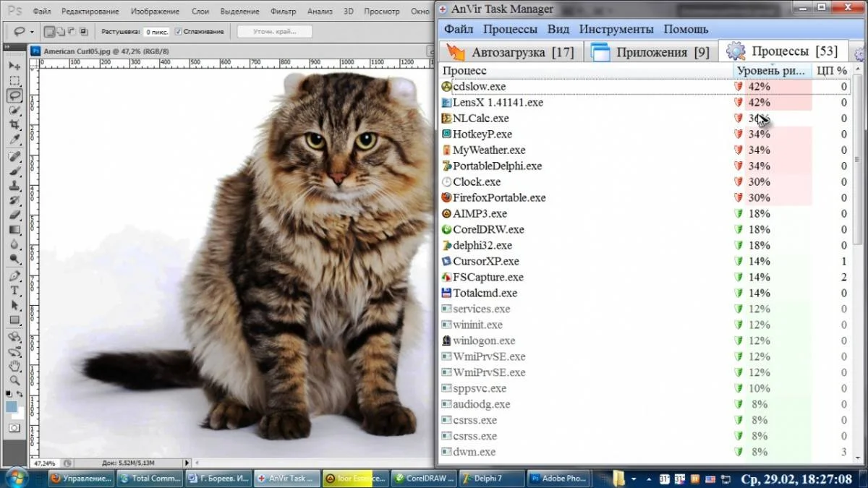
Task: Select the Healing Brush tool
Action: [x=14, y=157]
